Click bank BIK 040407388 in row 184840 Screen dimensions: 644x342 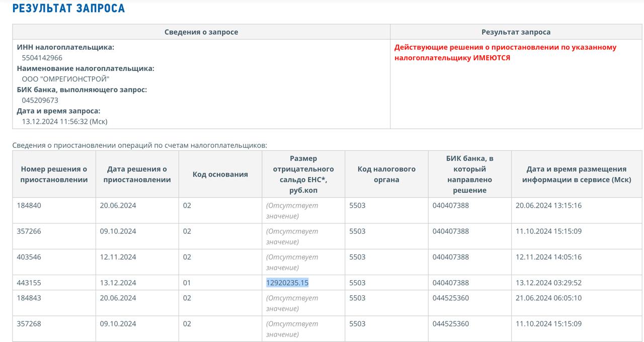[x=451, y=205]
